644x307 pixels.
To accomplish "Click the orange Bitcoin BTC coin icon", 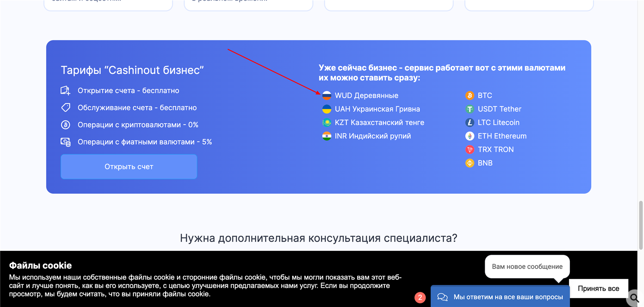I will pos(470,96).
